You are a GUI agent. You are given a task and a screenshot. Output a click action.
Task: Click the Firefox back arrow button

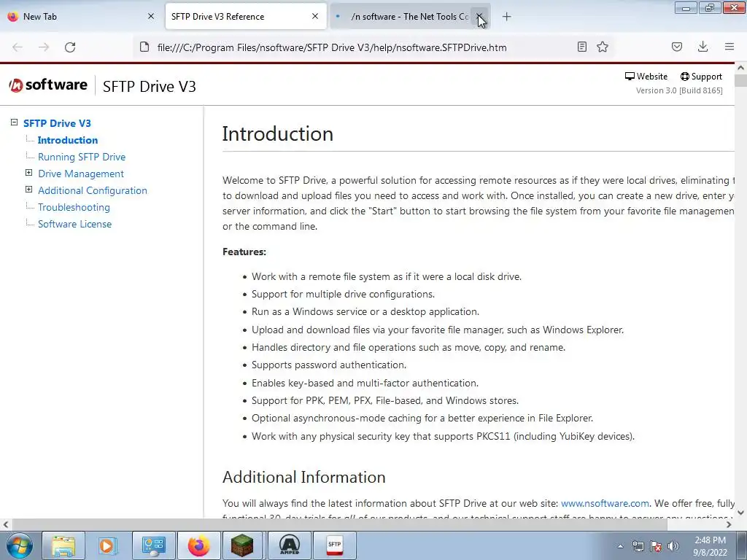(x=18, y=47)
